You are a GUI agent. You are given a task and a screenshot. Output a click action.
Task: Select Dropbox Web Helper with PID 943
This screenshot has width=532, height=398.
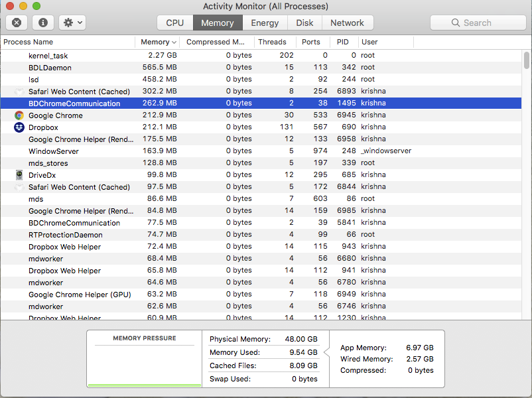(x=261, y=247)
